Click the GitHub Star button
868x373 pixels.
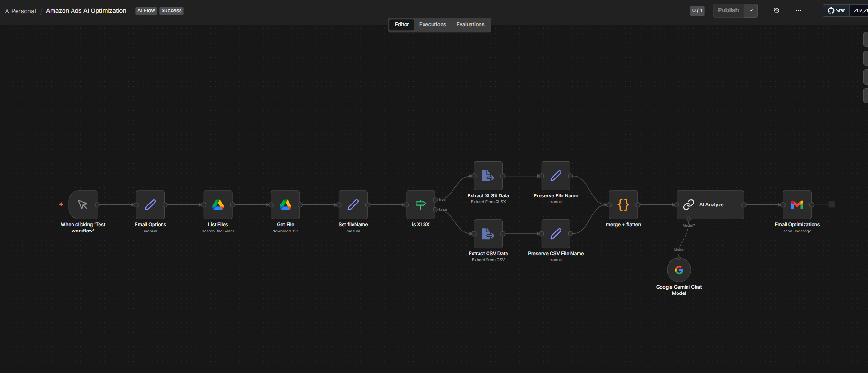click(x=836, y=10)
